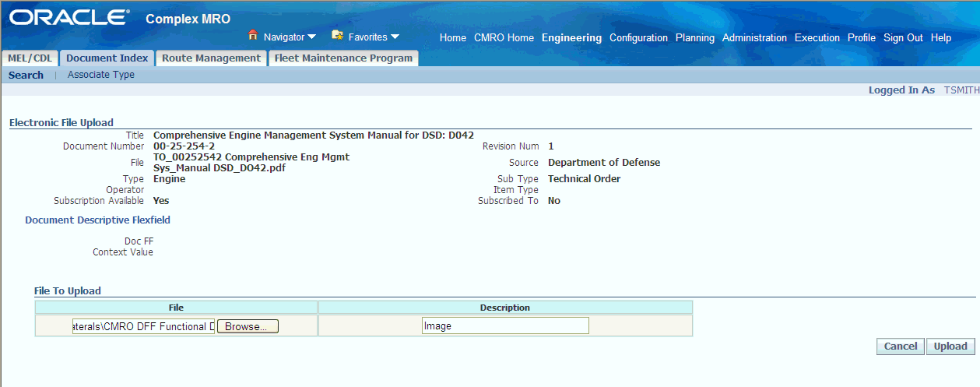Click the Description field containing Image
This screenshot has width=980, height=387.
pyautogui.click(x=505, y=325)
